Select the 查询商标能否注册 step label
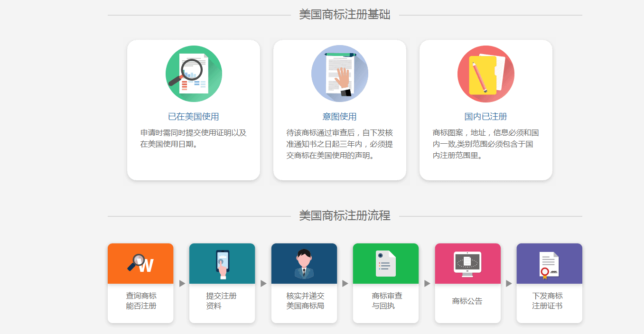 (141, 301)
